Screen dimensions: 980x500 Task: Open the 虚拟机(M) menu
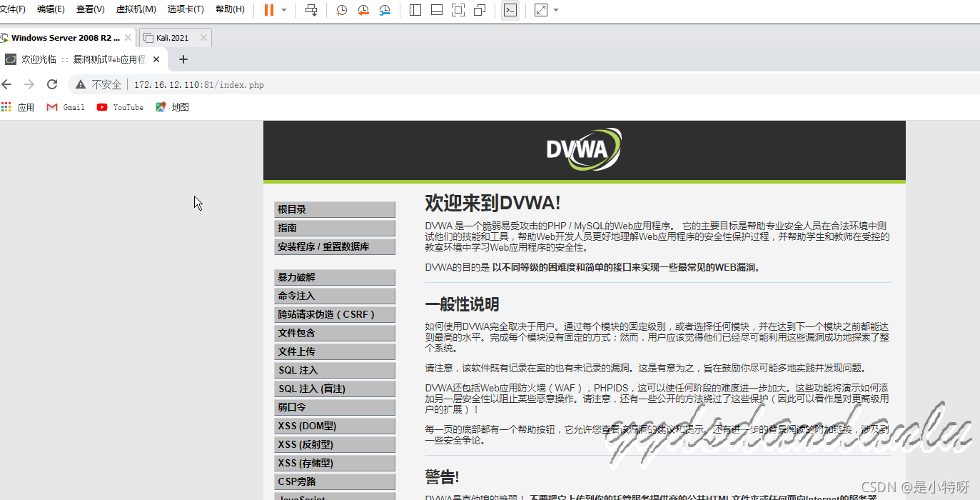pos(136,9)
